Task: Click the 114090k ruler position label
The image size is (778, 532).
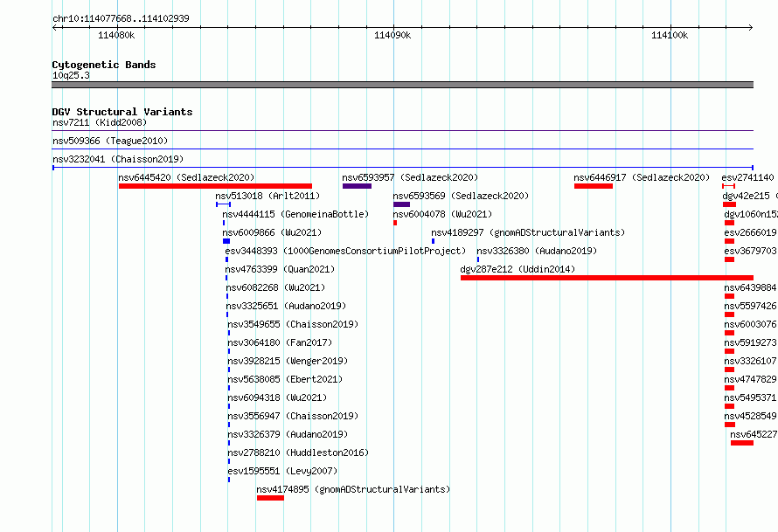Action: click(392, 35)
